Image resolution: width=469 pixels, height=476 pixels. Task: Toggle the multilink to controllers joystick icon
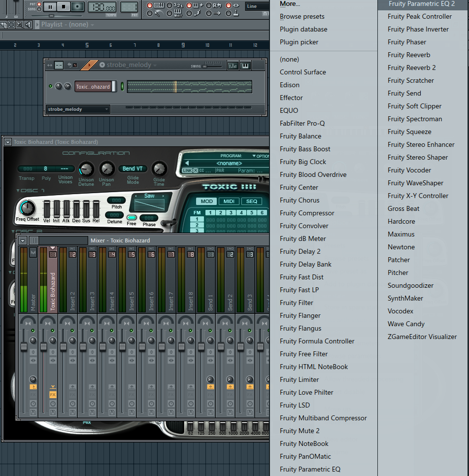pos(236,13)
